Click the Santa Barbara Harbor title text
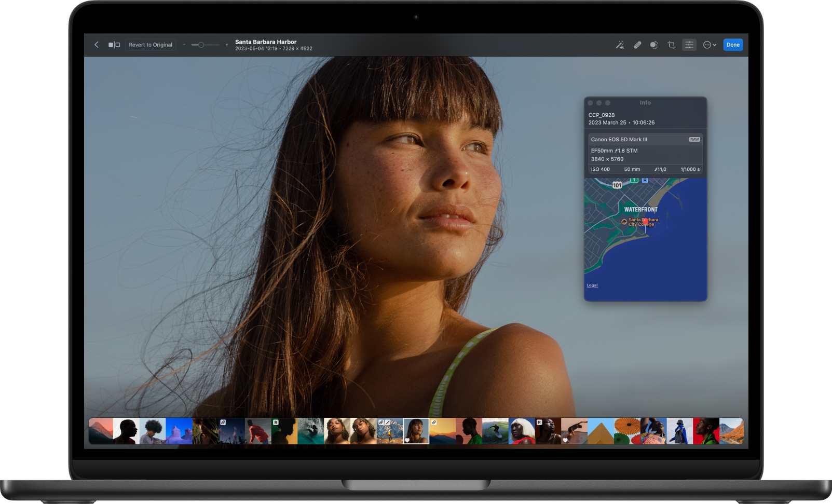This screenshot has height=504, width=832. point(266,42)
